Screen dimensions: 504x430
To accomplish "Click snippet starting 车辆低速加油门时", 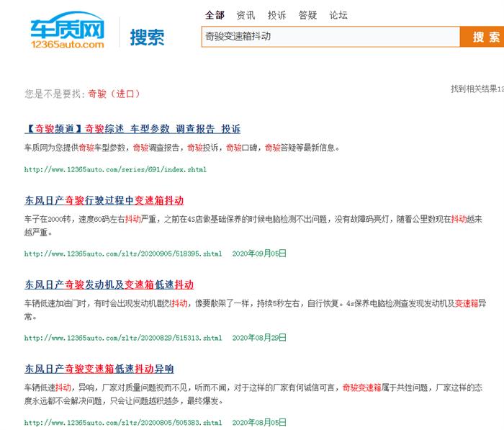I will pyautogui.click(x=255, y=310).
